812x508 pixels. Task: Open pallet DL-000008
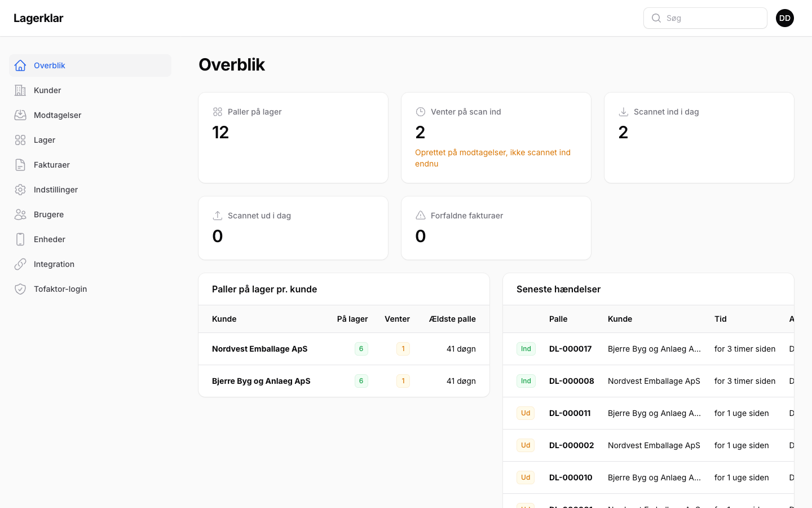click(572, 381)
